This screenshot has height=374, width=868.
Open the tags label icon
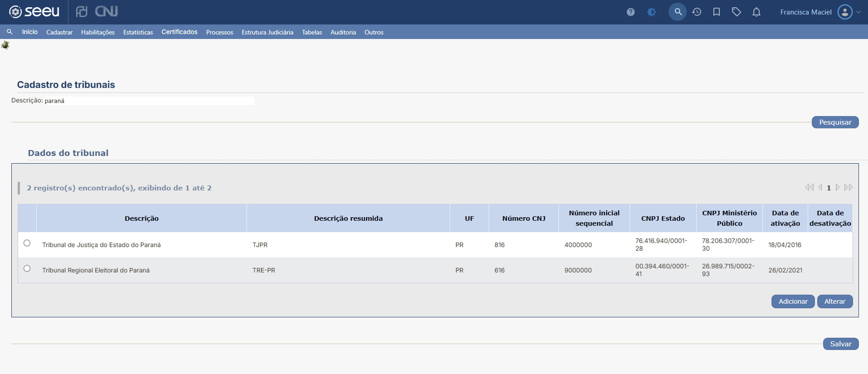tap(736, 12)
